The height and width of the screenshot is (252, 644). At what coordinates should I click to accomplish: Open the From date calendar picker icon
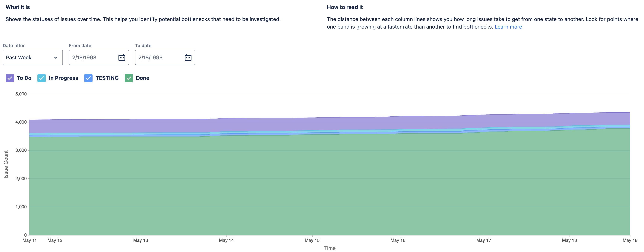pos(122,57)
